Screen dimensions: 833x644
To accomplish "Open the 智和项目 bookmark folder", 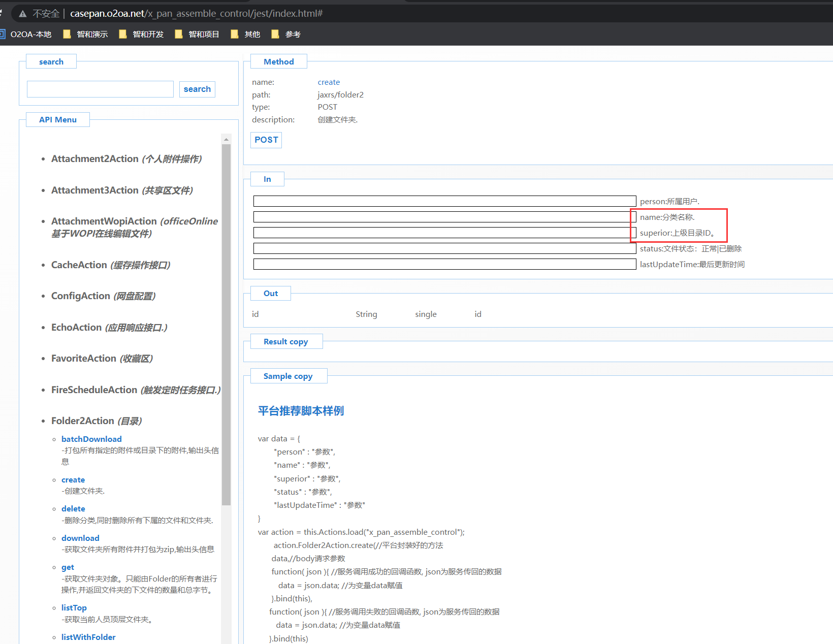I will pos(197,34).
